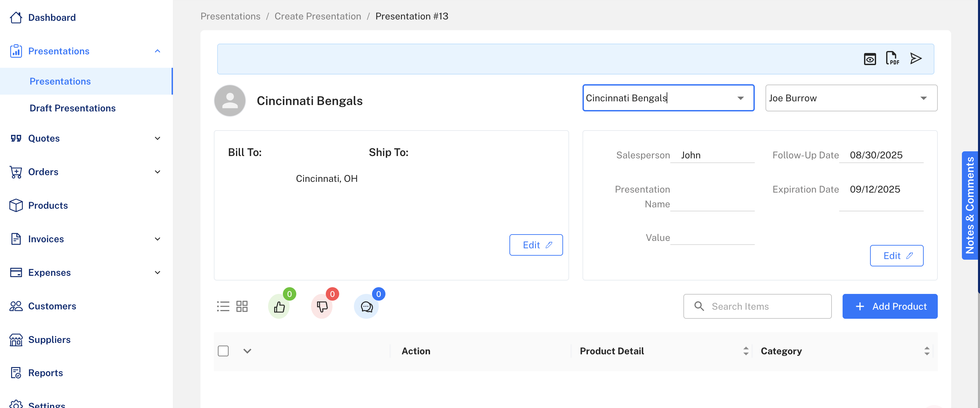
Task: Click the Suppliers storefront icon
Action: click(16, 340)
